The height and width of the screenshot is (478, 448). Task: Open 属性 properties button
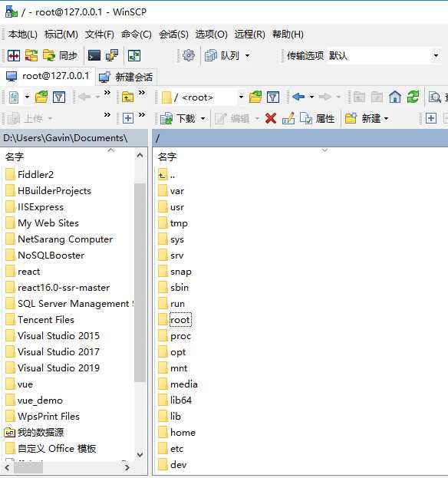(x=318, y=118)
